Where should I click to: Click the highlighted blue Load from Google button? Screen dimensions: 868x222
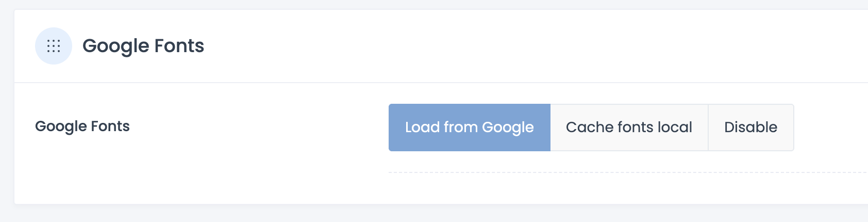469,128
